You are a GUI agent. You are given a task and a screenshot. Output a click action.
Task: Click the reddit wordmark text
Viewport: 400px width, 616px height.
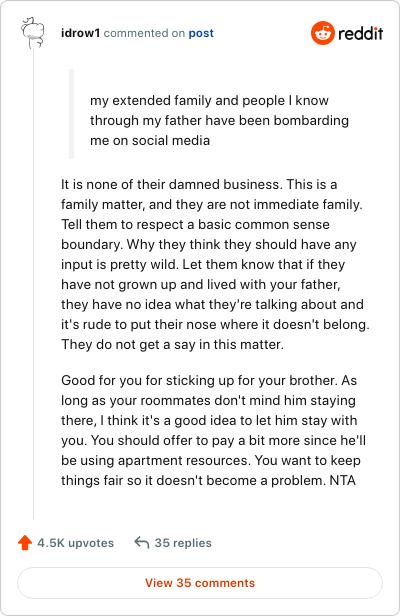coord(361,33)
